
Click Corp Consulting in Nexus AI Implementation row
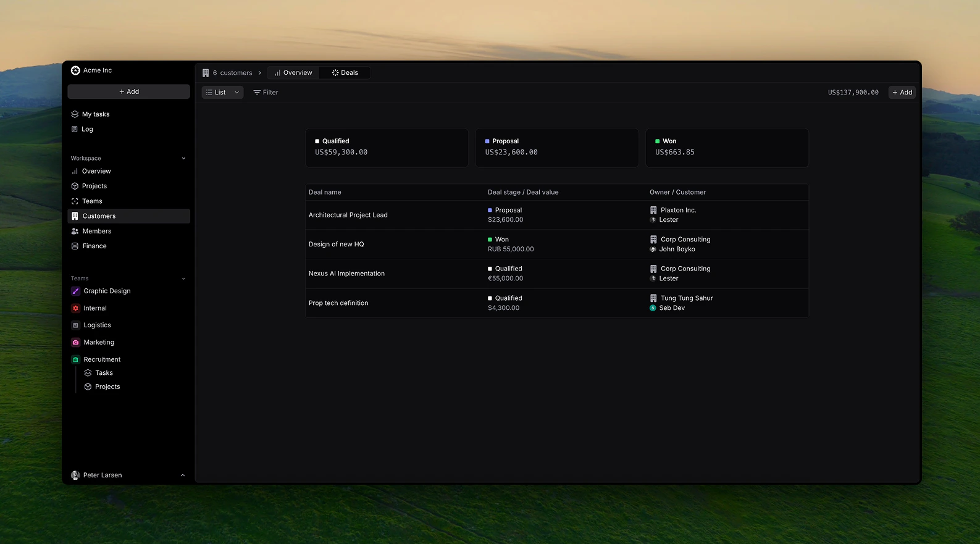(680, 269)
